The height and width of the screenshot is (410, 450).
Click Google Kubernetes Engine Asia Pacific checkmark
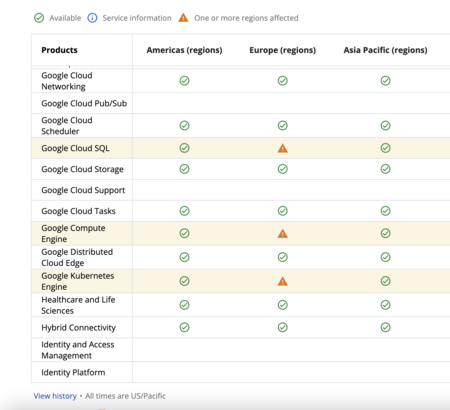tap(386, 281)
